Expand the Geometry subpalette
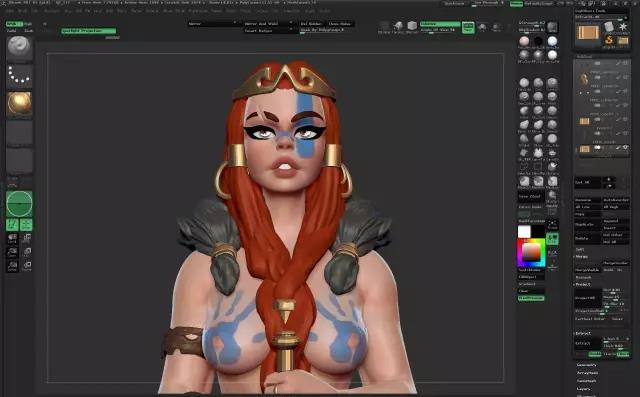 587,365
